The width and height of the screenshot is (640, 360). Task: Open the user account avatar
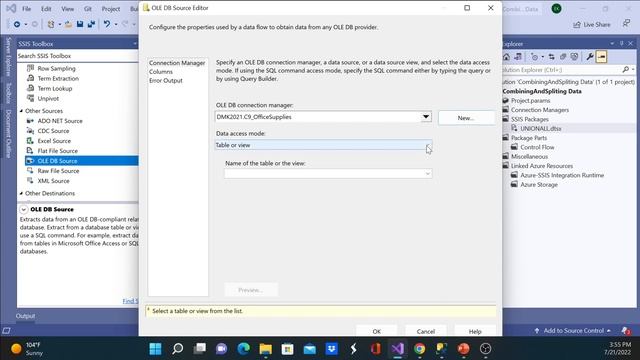pos(556,9)
